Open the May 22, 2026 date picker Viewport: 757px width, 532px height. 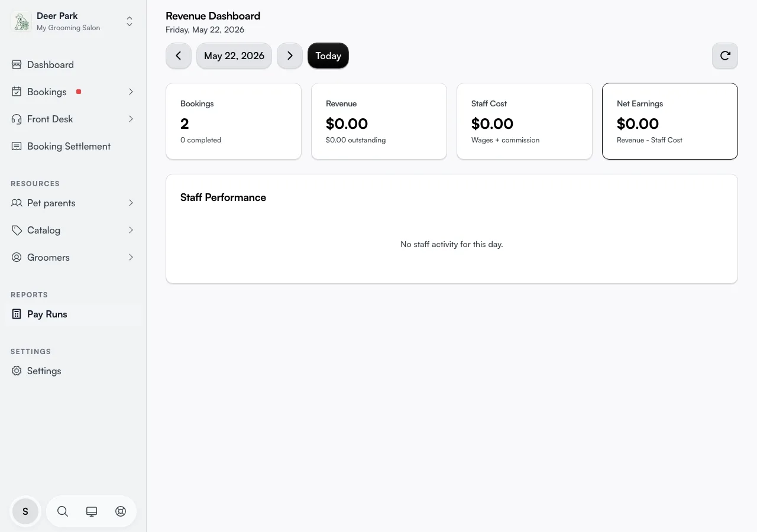tap(234, 56)
